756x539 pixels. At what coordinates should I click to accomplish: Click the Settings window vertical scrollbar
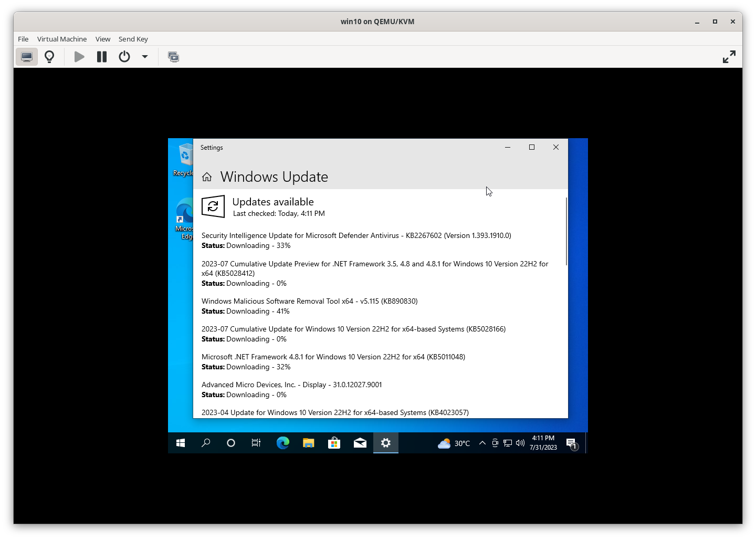pos(566,231)
